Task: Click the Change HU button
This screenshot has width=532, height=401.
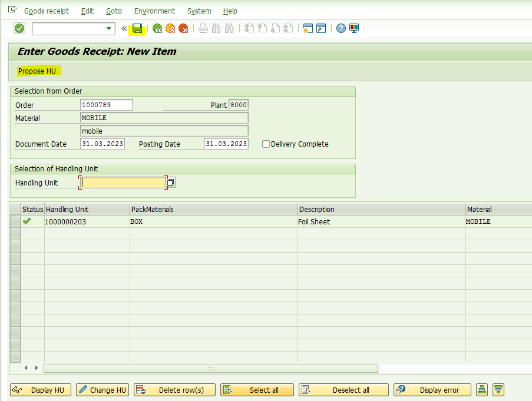Action: pyautogui.click(x=102, y=390)
